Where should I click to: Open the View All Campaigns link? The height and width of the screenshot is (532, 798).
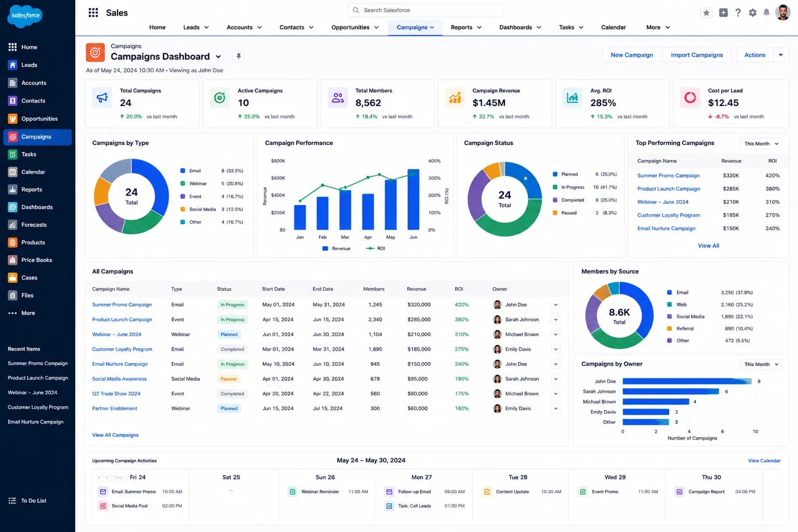pos(115,435)
